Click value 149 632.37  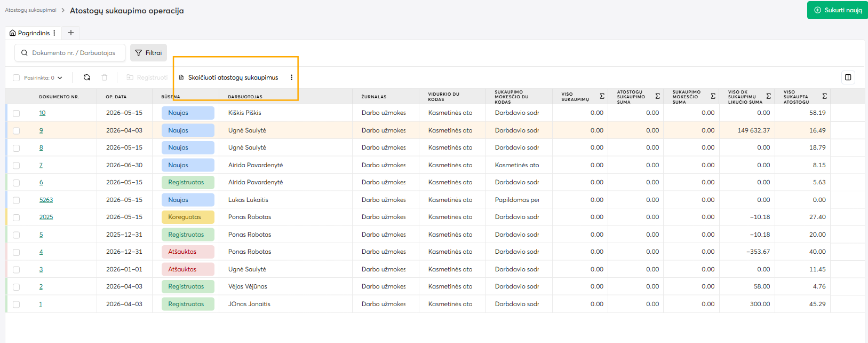pos(753,130)
